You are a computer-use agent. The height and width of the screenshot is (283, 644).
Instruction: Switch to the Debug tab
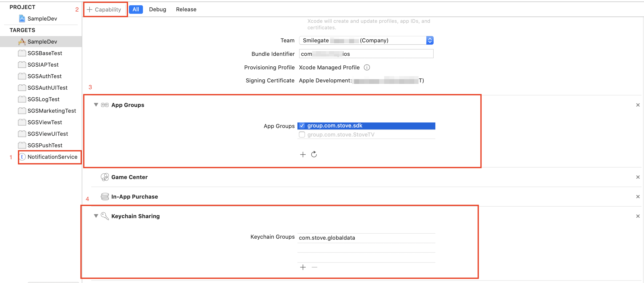157,10
